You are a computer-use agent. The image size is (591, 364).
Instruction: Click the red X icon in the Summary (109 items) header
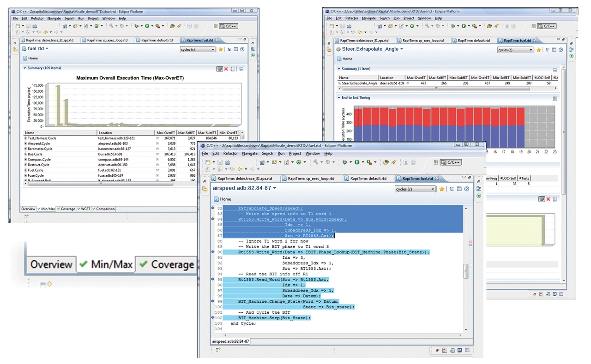click(226, 69)
